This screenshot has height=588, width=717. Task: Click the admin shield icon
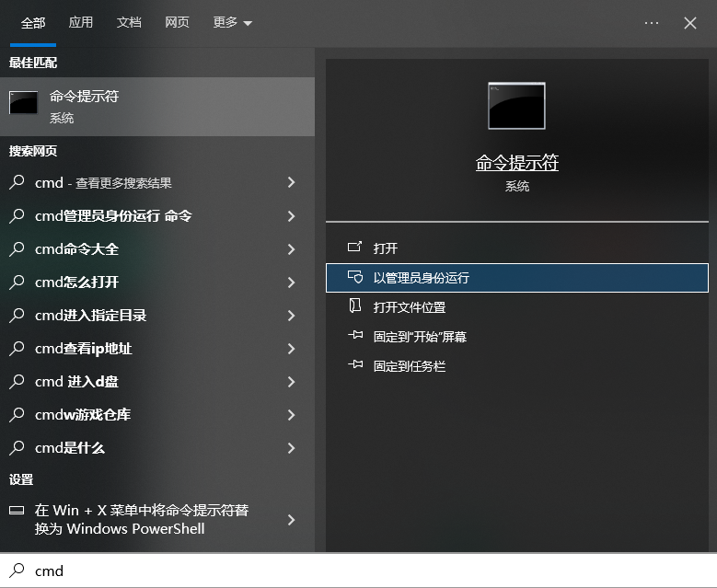pyautogui.click(x=355, y=277)
